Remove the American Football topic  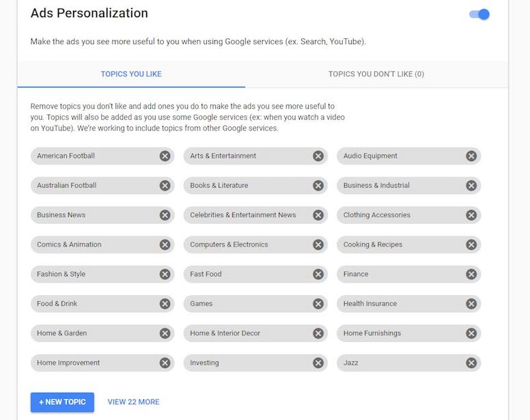(165, 156)
